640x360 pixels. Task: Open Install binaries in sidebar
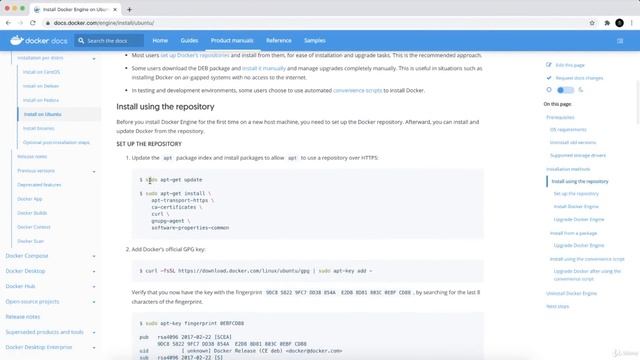pos(38,128)
